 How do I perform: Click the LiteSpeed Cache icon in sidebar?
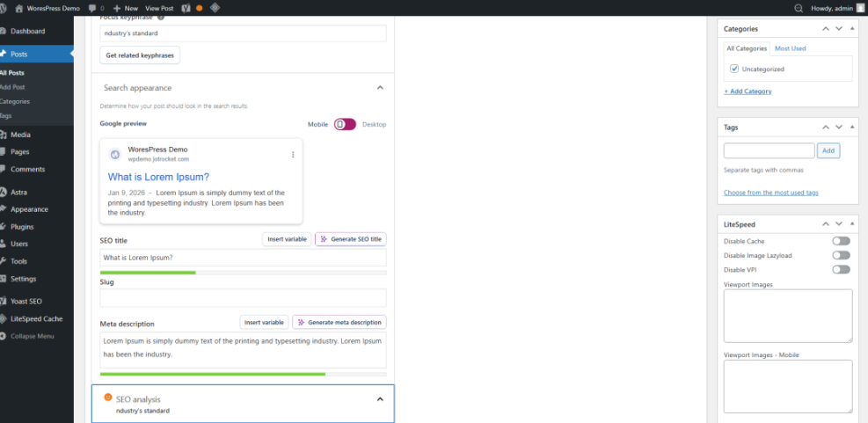pyautogui.click(x=4, y=319)
